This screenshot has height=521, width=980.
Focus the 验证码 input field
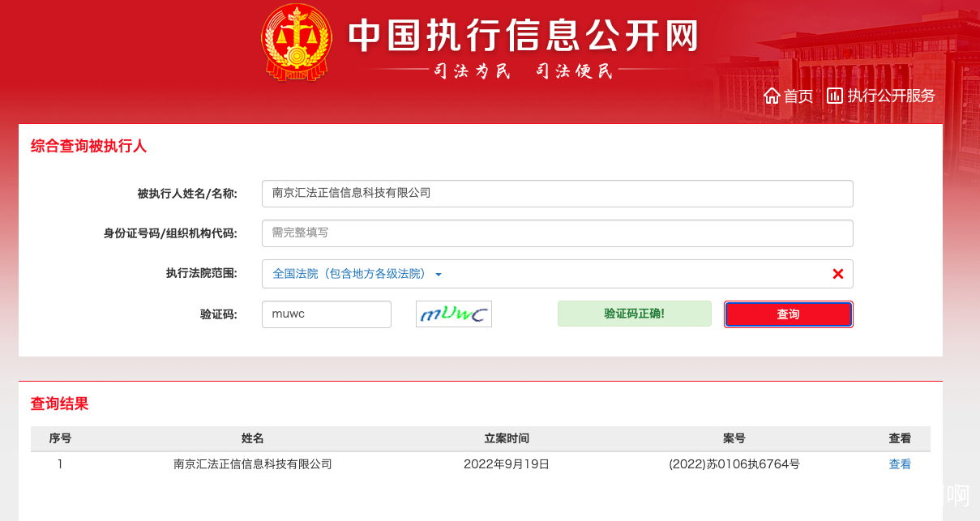327,314
